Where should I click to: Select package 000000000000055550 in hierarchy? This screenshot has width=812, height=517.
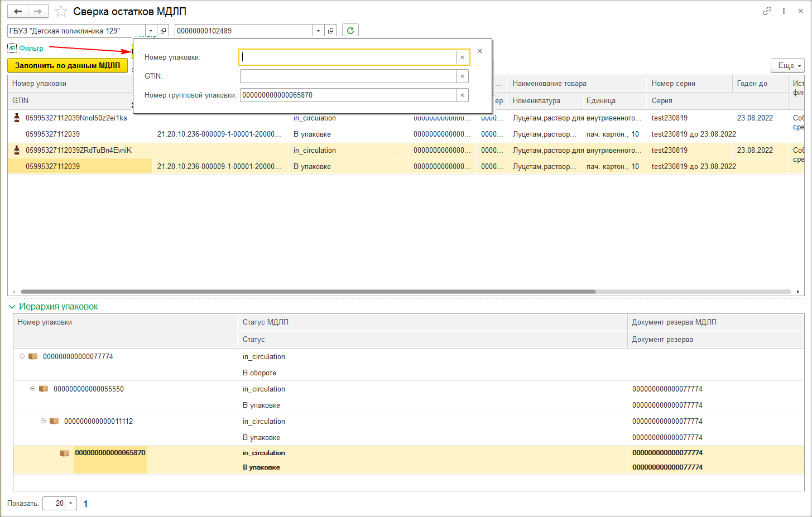click(x=89, y=389)
